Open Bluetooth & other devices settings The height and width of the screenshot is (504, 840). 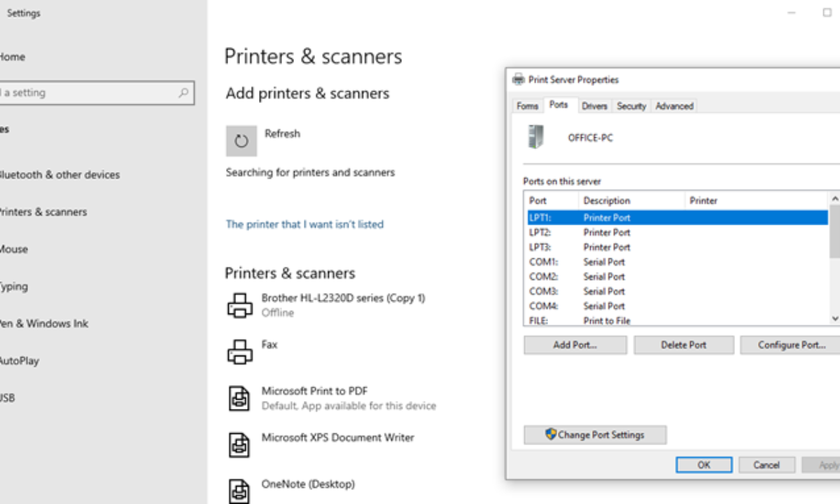pyautogui.click(x=59, y=174)
